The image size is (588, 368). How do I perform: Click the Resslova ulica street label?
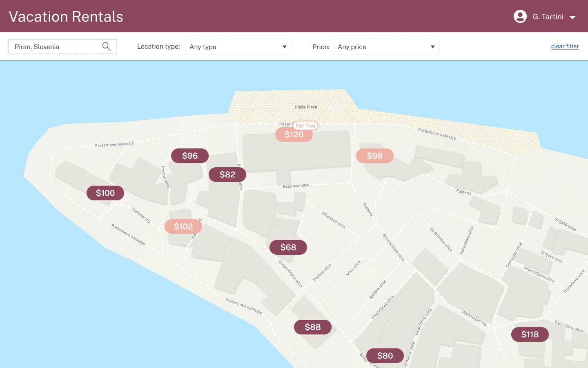(296, 186)
